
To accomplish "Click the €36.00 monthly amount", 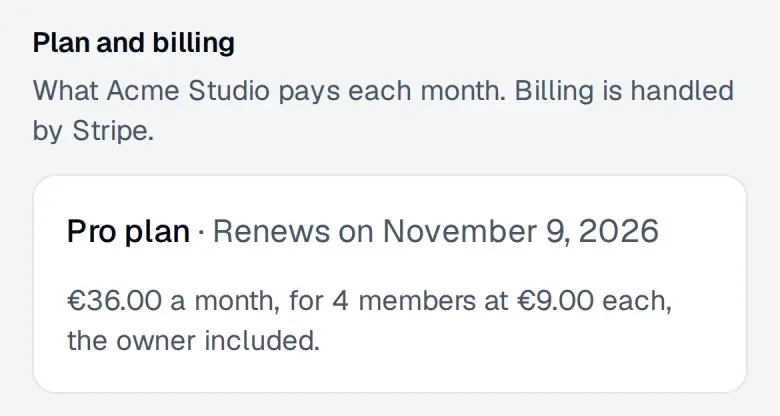I will [114, 301].
